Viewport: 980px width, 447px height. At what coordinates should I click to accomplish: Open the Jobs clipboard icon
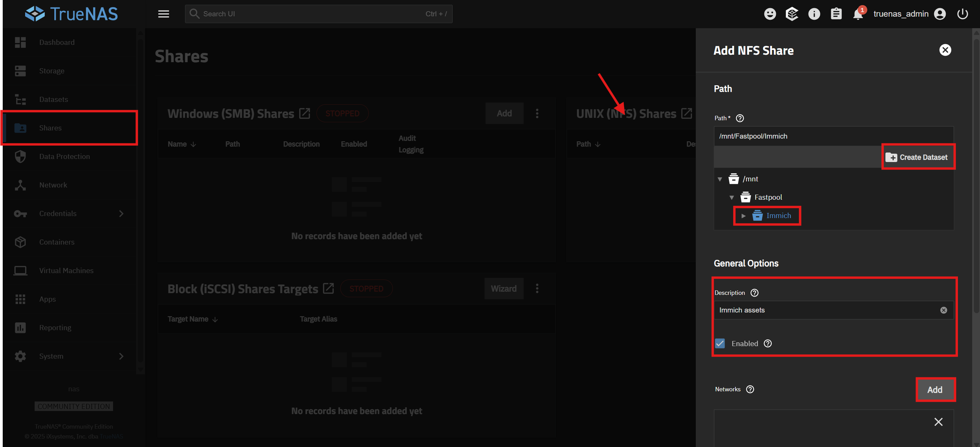[836, 14]
